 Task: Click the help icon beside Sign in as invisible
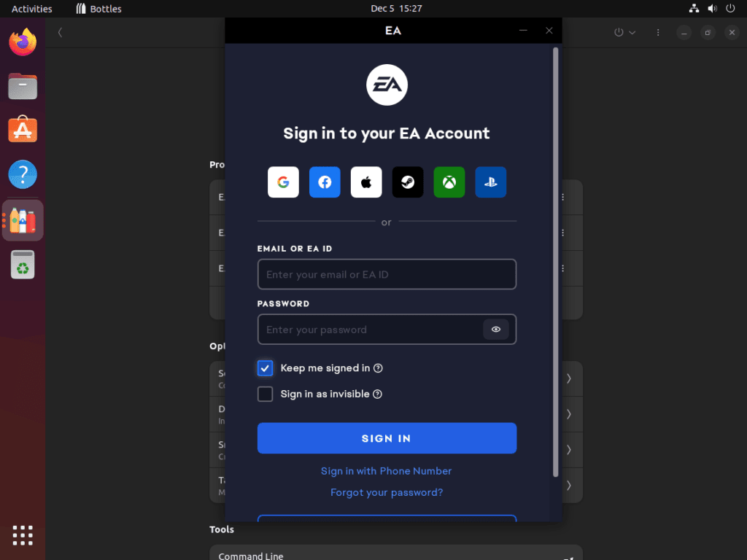click(377, 394)
